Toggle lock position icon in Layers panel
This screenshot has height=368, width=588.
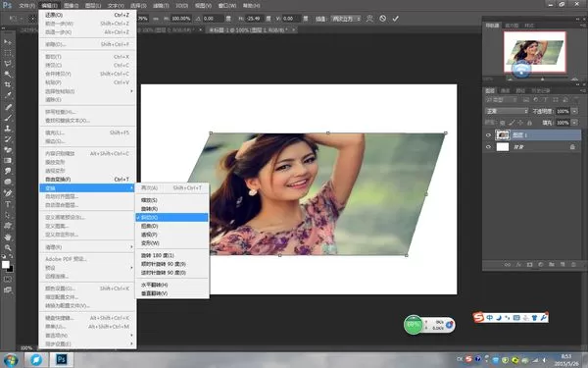[521, 123]
